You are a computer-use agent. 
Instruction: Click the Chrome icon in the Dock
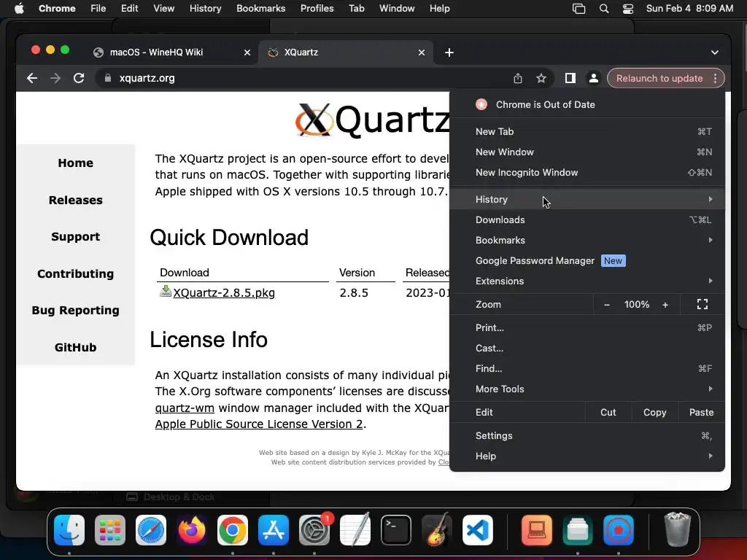233,530
